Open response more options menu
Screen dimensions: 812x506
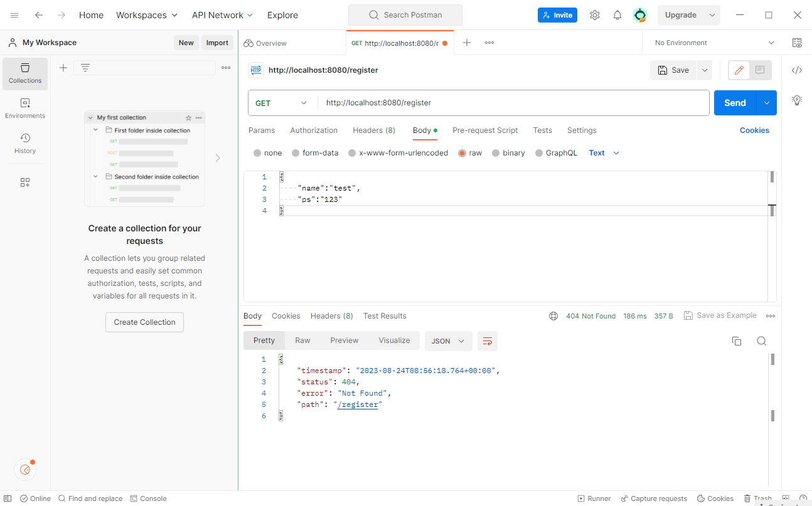point(771,316)
